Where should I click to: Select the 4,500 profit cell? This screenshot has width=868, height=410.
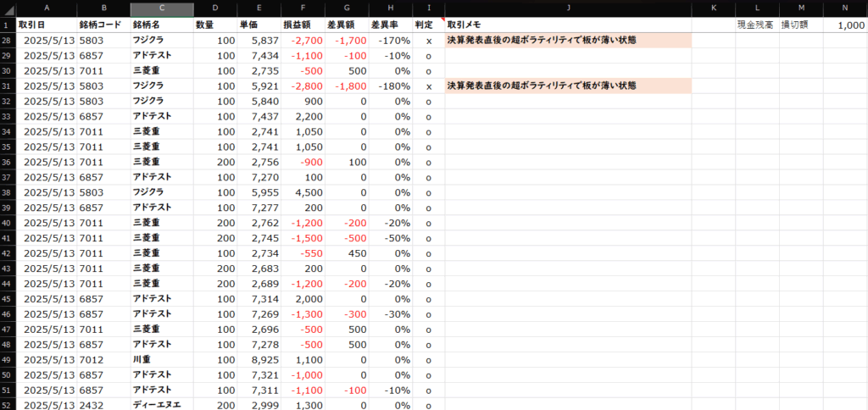coord(303,192)
